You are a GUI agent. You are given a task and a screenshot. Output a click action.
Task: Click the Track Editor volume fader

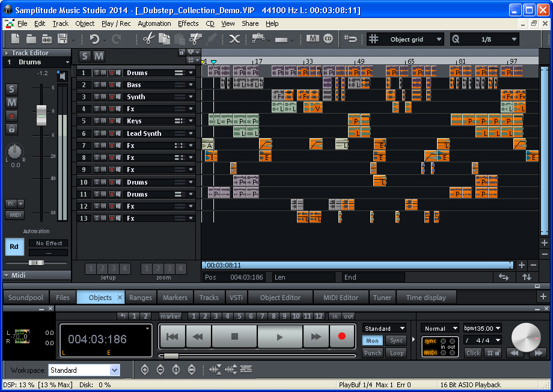[41, 115]
